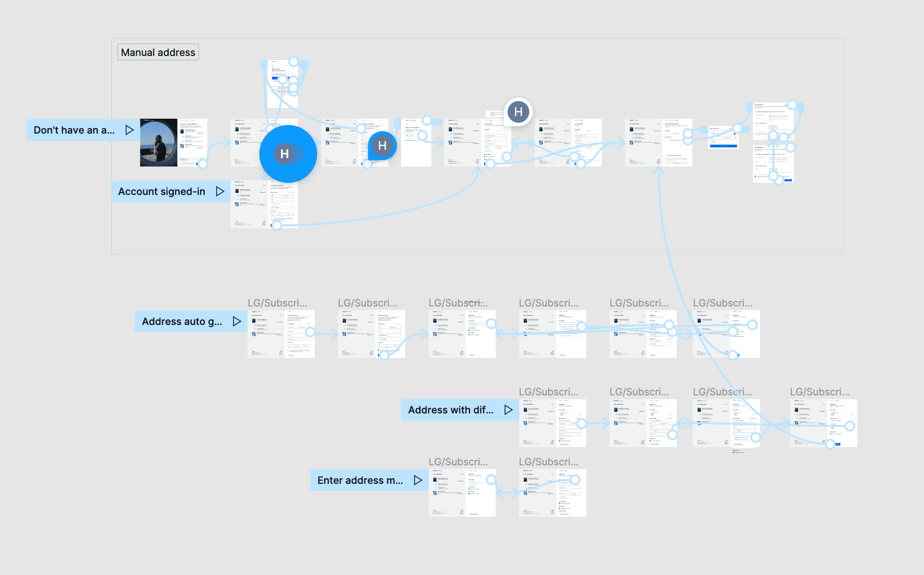
Task: Launch the "Enter address m..." flow
Action: 418,480
